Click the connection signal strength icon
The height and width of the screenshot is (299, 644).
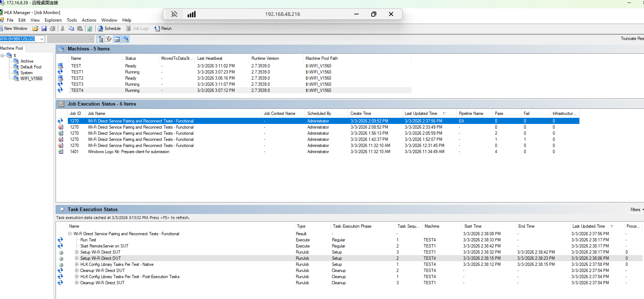tap(192, 14)
